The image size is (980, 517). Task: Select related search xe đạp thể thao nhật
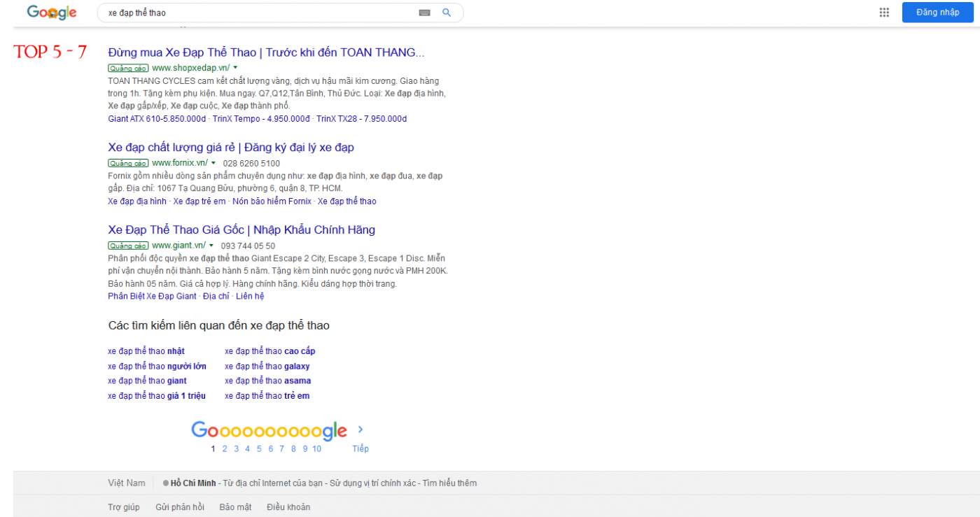coord(146,351)
